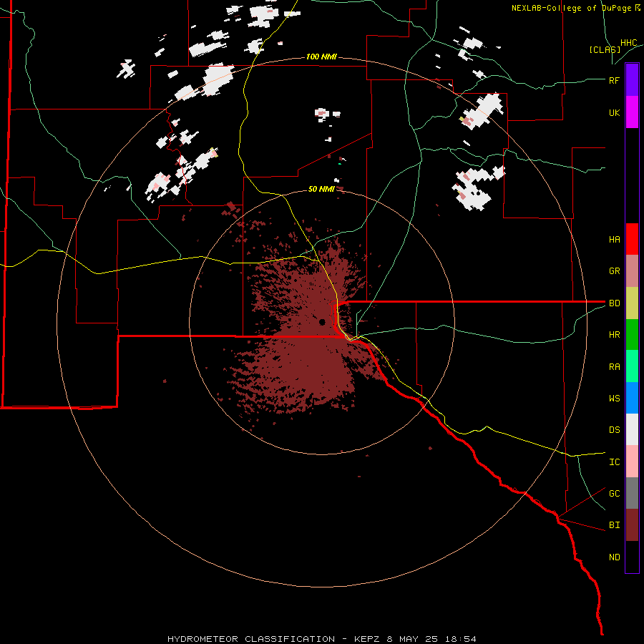Screen dimensions: 644x644
Task: Select the dark green HR legend swatch
Action: point(632,335)
